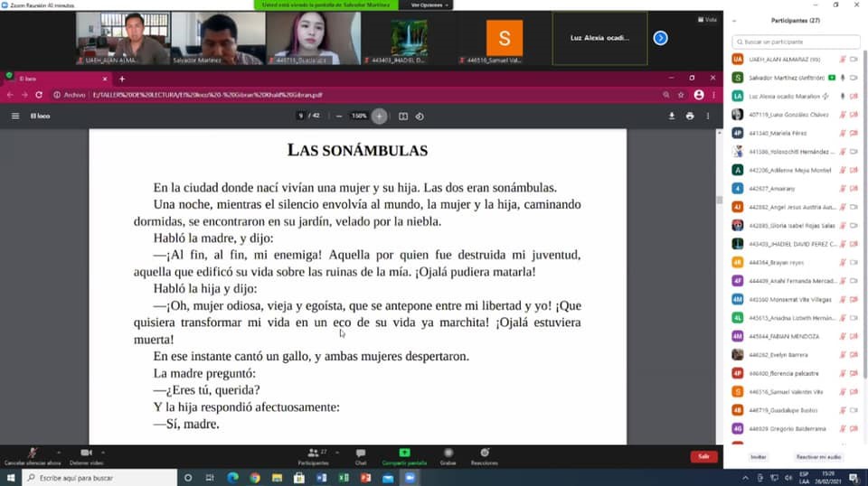Zoom out the PDF with minus button
Image resolution: width=868 pixels, height=486 pixels.
pos(339,117)
